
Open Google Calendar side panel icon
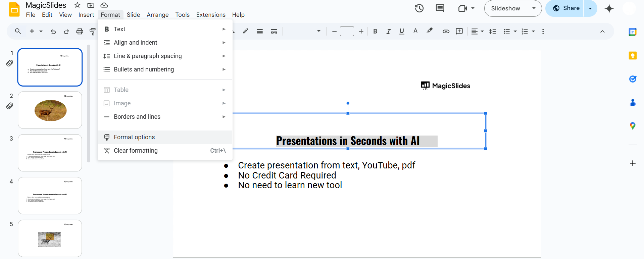[x=633, y=32]
